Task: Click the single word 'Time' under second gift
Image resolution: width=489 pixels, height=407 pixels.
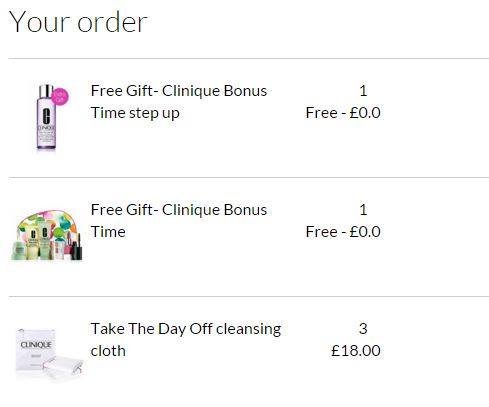Action: click(x=108, y=232)
